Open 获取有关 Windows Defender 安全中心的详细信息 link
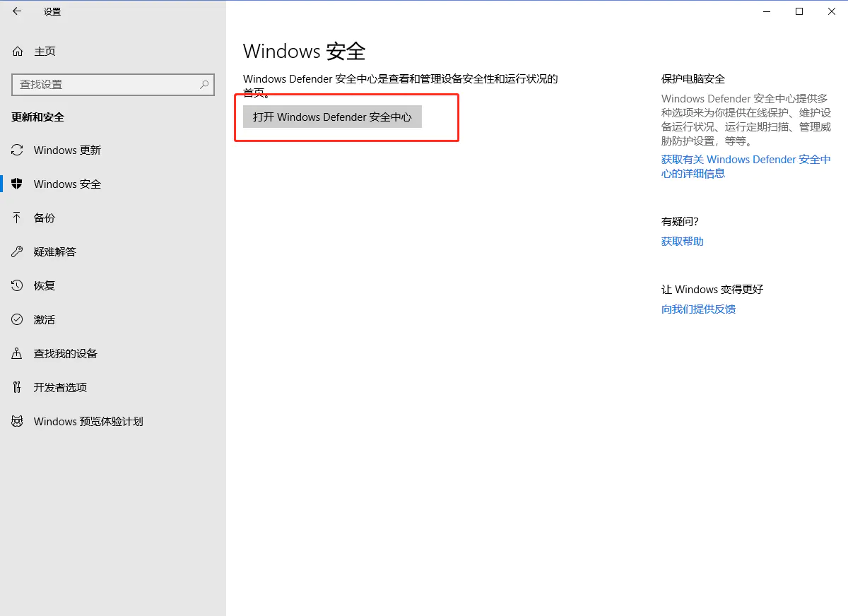 pos(746,167)
